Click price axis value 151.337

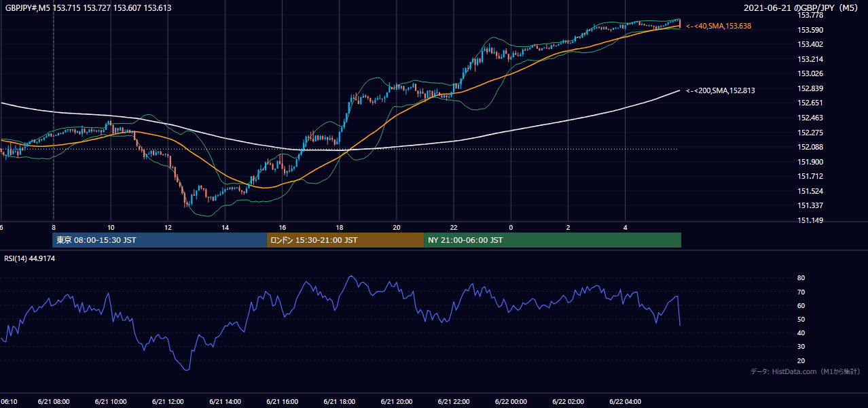tap(810, 205)
